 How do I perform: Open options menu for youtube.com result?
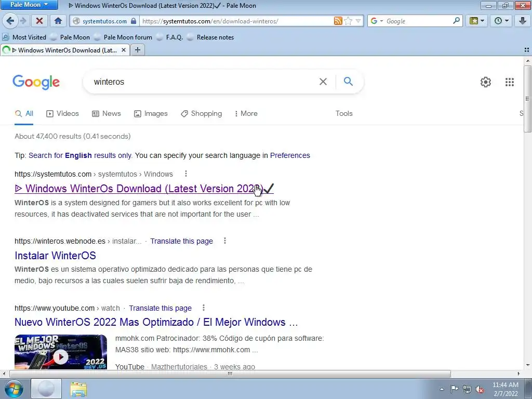point(204,308)
